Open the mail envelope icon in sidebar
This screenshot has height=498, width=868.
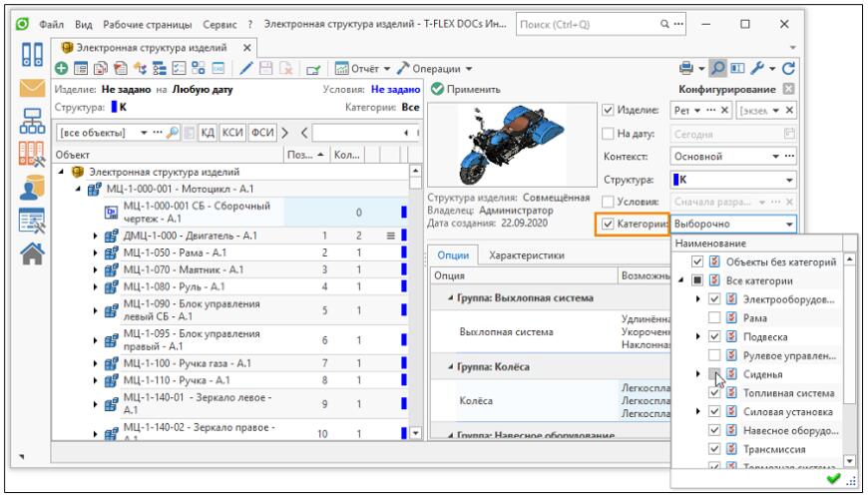32,88
